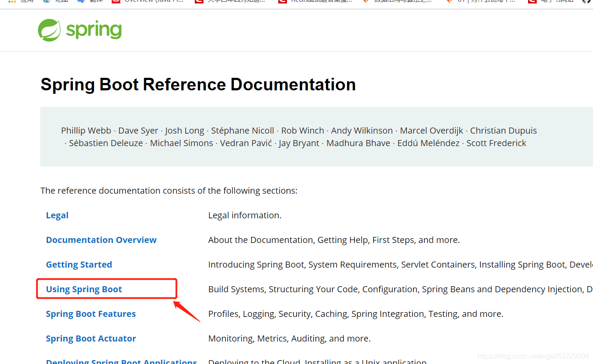Click the 'Legal information.' description
Image resolution: width=593 pixels, height=364 pixels.
(x=245, y=215)
